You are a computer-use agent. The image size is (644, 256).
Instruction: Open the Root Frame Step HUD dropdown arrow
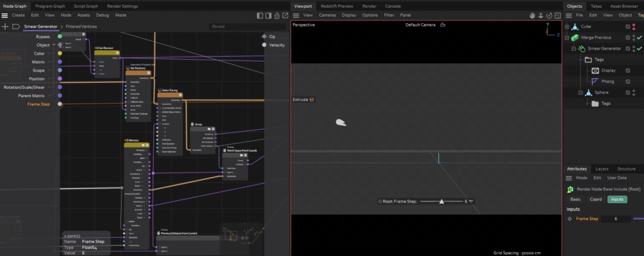(x=471, y=201)
